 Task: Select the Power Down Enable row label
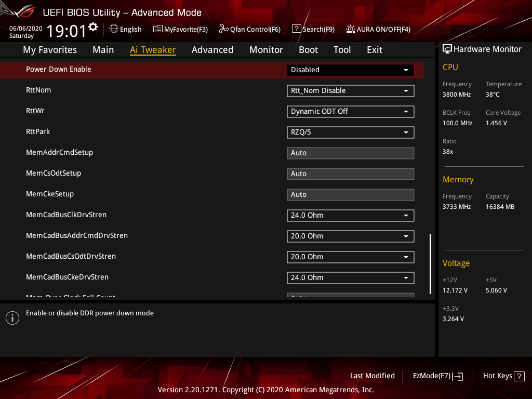58,69
